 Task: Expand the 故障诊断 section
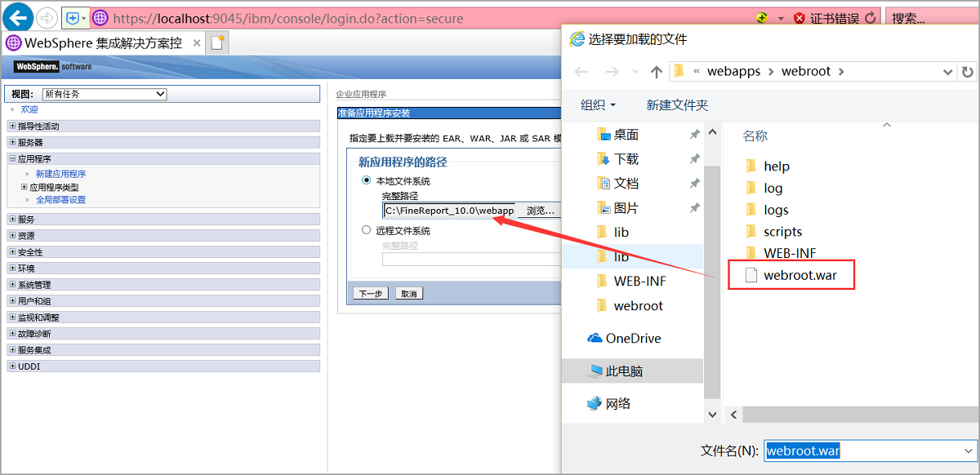(11, 334)
